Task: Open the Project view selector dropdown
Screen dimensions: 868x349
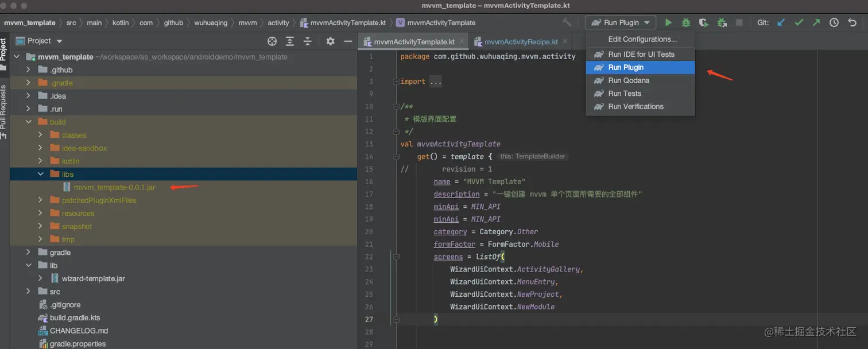Action: [x=39, y=41]
